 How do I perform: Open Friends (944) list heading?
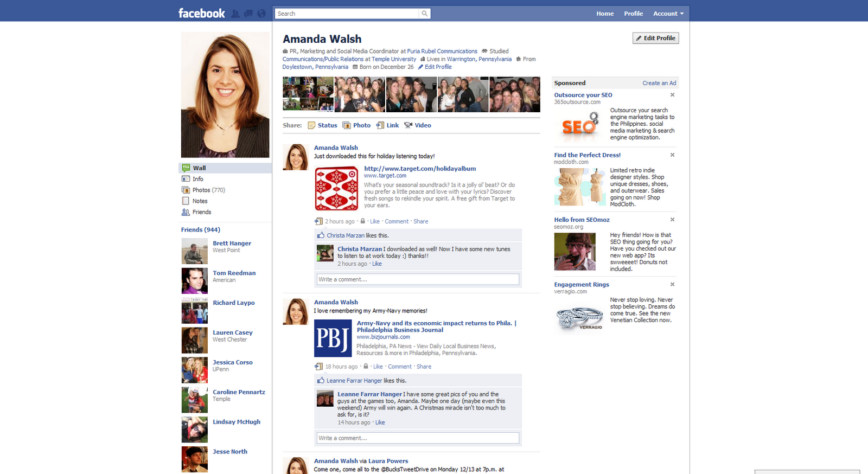click(x=201, y=230)
